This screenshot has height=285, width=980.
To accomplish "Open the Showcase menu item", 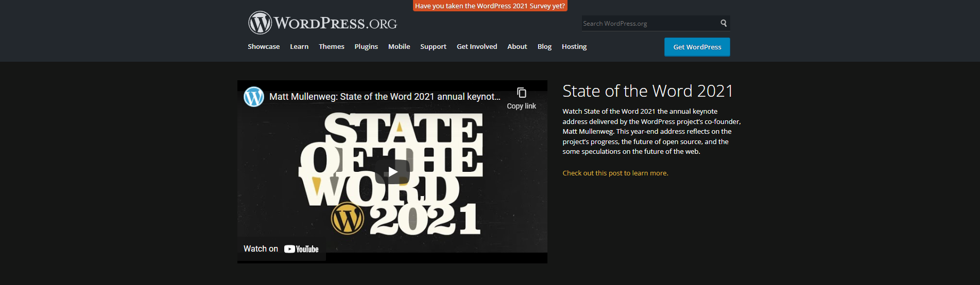I will (x=264, y=47).
